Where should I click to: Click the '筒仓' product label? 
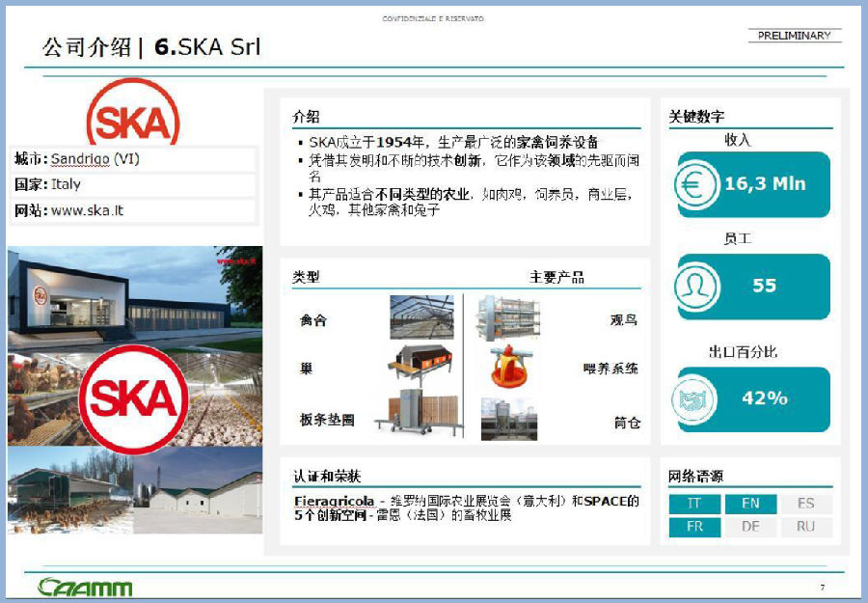click(x=627, y=423)
